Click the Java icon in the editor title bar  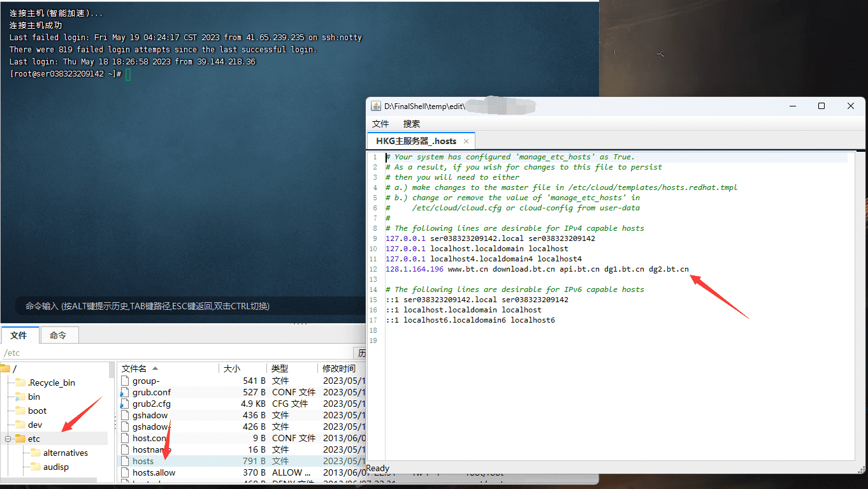point(376,106)
